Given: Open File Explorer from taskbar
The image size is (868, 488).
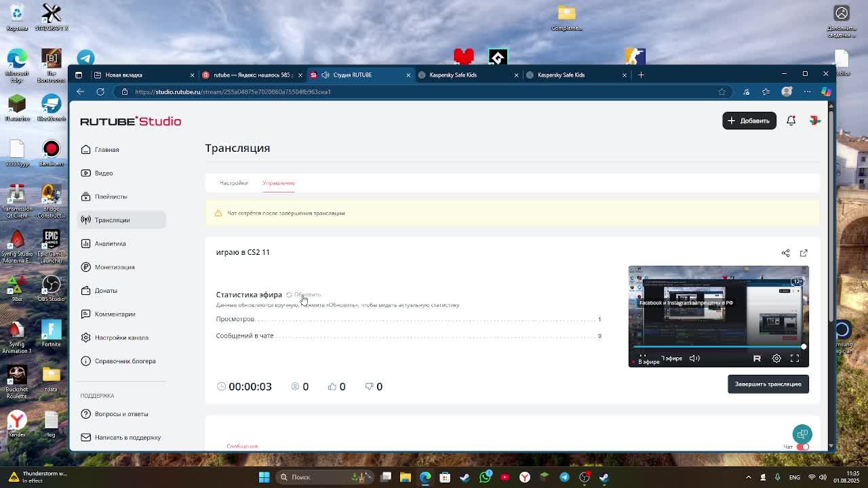Looking at the screenshot, I should point(406,477).
